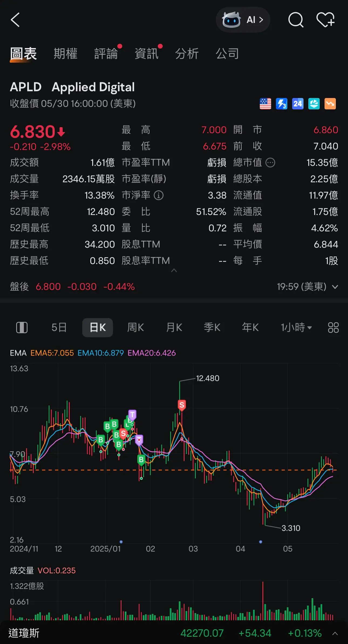Image resolution: width=348 pixels, height=644 pixels.
Task: Tap the blue 24-hour trading icon
Action: click(x=298, y=104)
